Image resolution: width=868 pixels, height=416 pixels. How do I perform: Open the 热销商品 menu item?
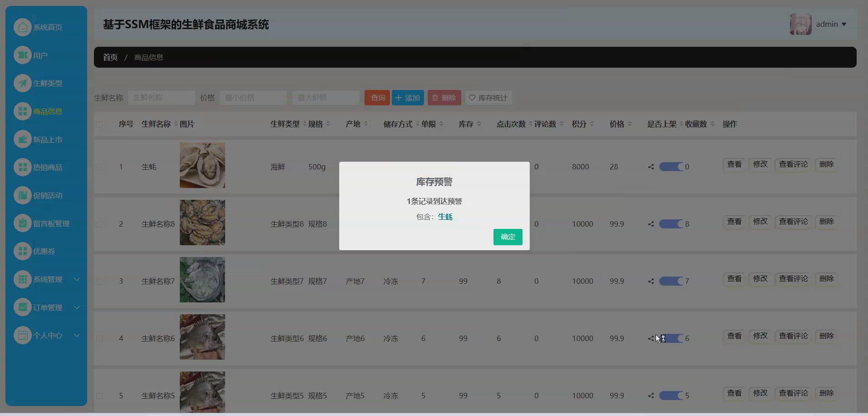48,167
